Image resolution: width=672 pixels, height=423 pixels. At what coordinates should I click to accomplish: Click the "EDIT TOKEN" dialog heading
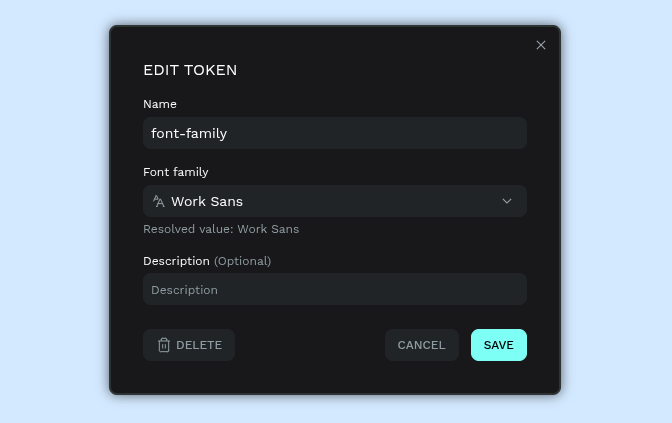pos(190,70)
